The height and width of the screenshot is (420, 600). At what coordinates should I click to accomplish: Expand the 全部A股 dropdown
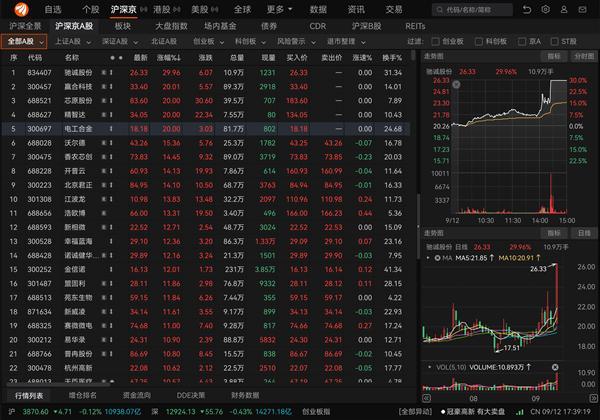pyautogui.click(x=24, y=42)
